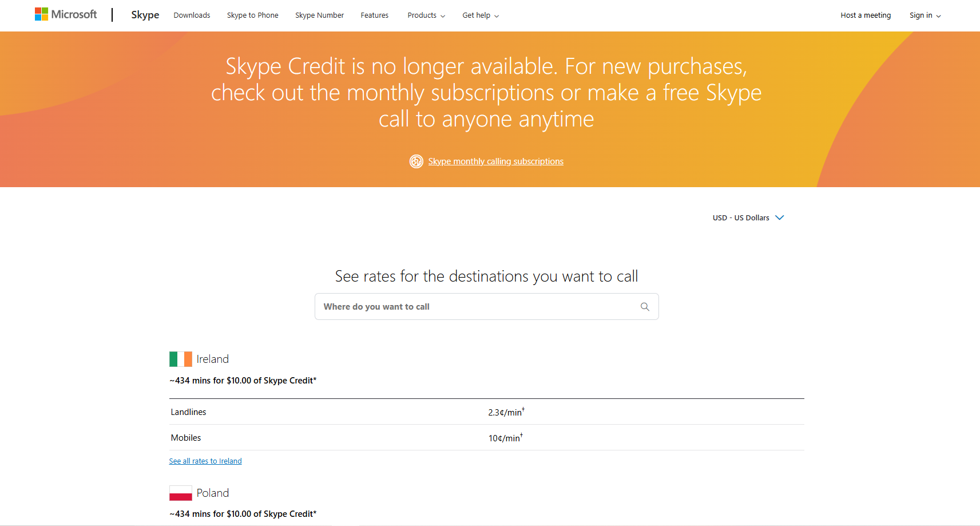
Task: Expand the Products menu
Action: (x=426, y=15)
